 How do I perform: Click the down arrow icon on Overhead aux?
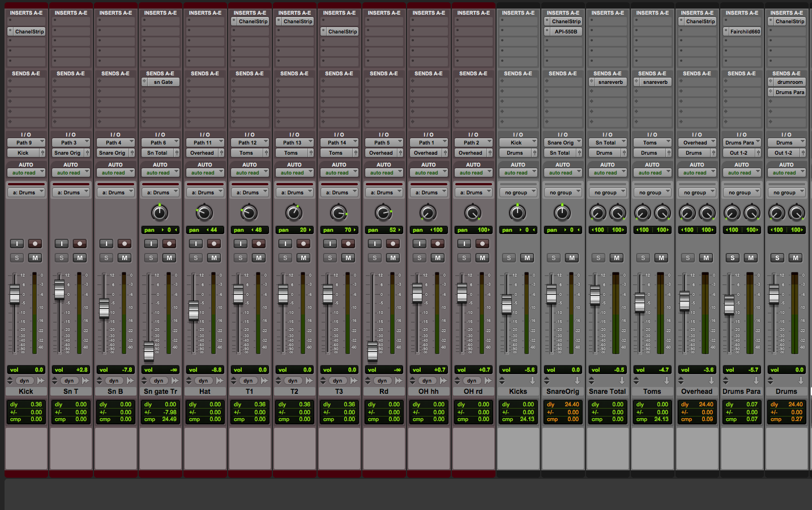point(712,381)
